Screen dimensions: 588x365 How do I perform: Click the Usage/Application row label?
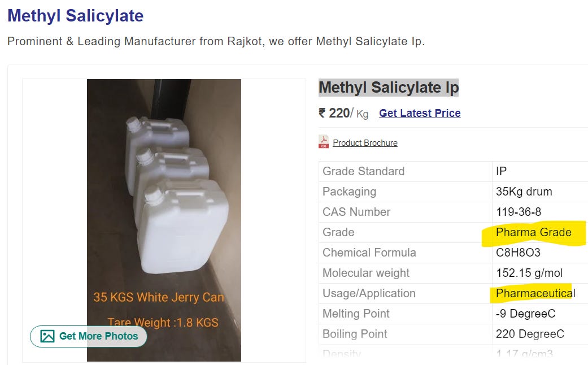tap(369, 293)
